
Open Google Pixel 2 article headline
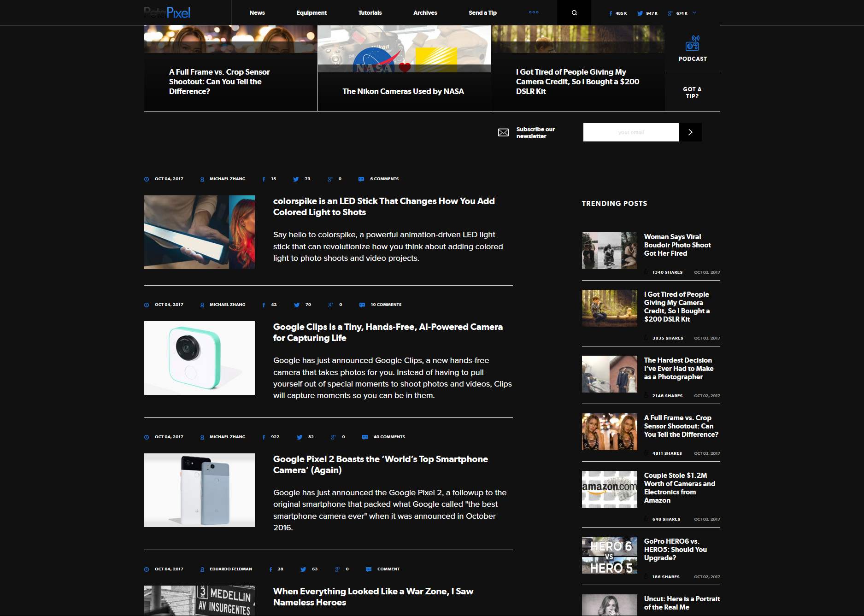[381, 464]
